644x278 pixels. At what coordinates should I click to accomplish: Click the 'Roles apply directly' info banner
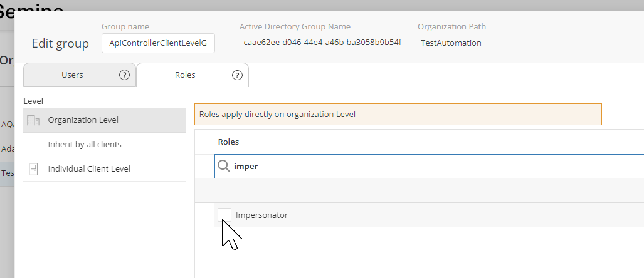pos(398,115)
